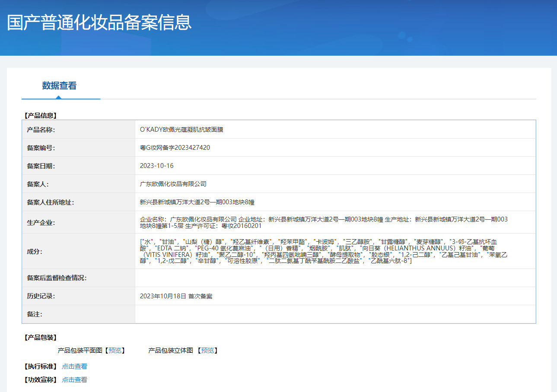Click the filer name 广东欧佩化妆品有限公司
Screen dimensions: 557x392
pyautogui.click(x=173, y=184)
